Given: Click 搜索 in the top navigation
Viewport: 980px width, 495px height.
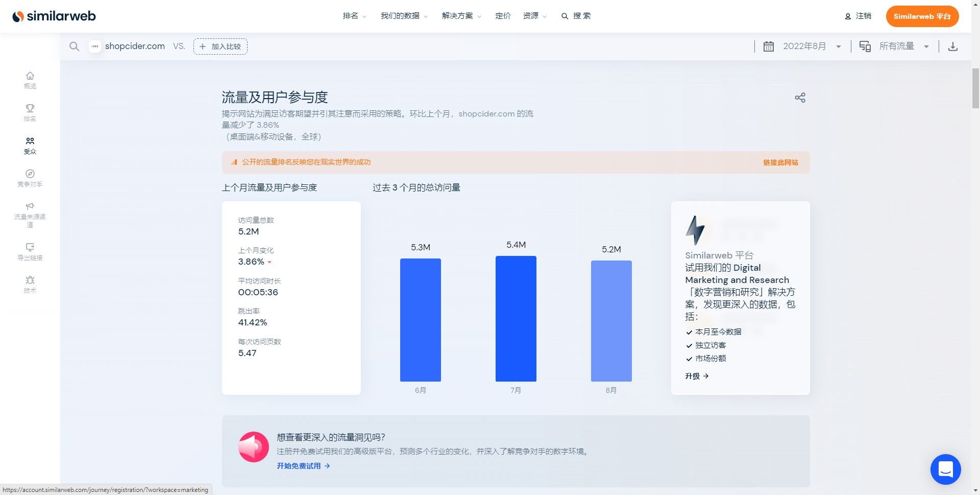Looking at the screenshot, I should [576, 16].
